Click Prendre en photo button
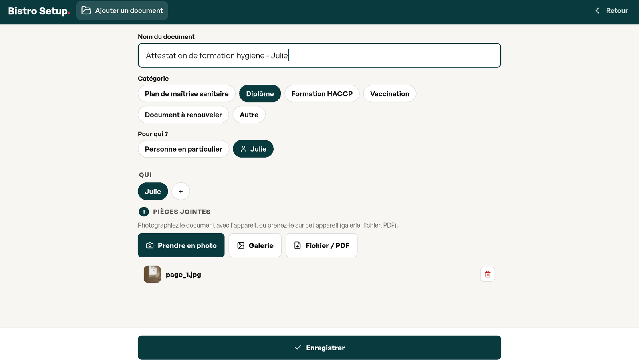The width and height of the screenshot is (639, 364). coord(181,245)
